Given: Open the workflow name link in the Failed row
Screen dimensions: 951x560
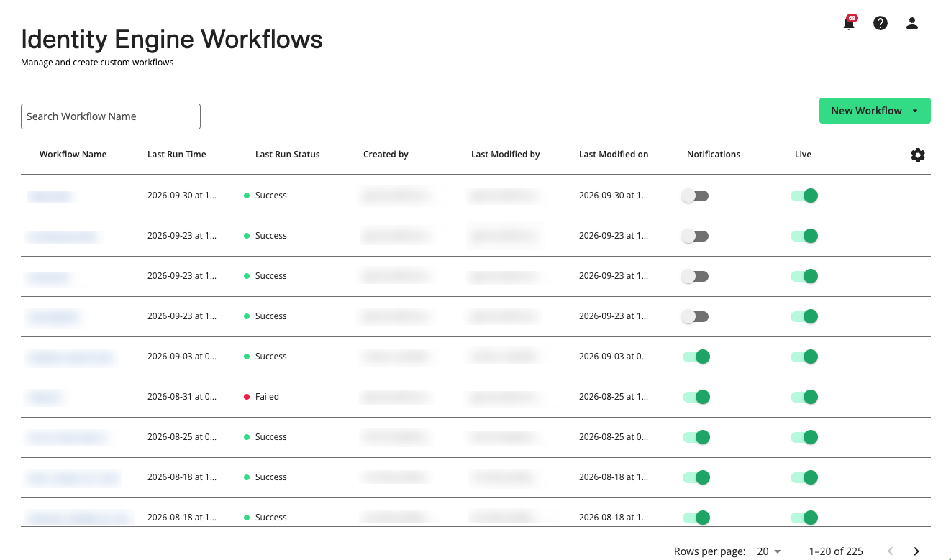Looking at the screenshot, I should (x=44, y=397).
